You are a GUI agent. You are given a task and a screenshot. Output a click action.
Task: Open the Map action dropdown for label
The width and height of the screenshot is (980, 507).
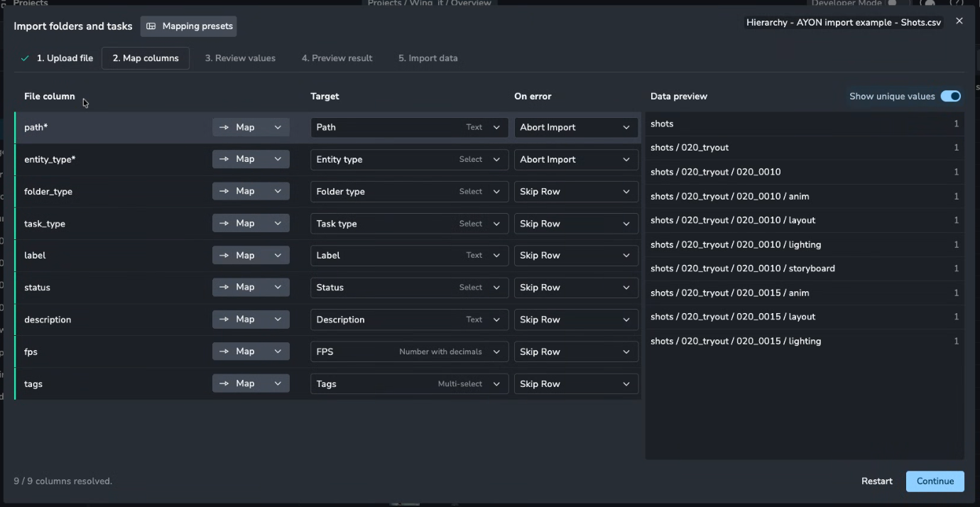click(251, 255)
